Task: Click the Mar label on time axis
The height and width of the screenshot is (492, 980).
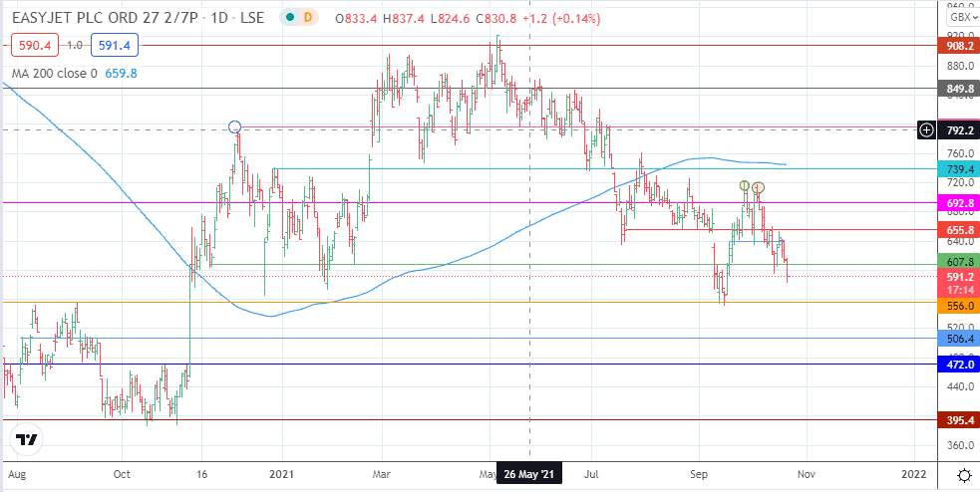Action: 383,474
